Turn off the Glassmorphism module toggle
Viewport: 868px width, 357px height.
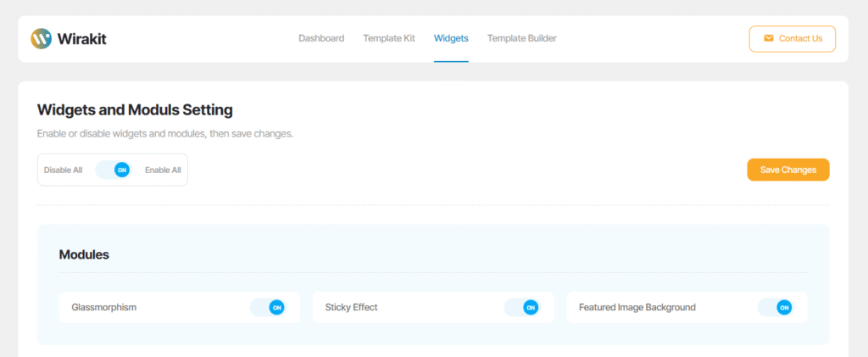[x=267, y=307]
